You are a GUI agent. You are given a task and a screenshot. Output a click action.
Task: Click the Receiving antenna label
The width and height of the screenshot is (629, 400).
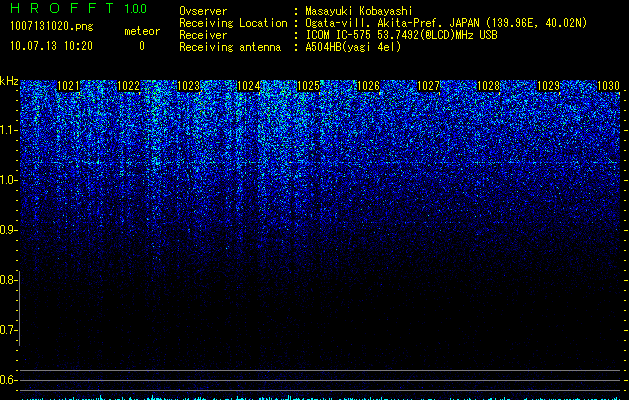click(x=230, y=47)
